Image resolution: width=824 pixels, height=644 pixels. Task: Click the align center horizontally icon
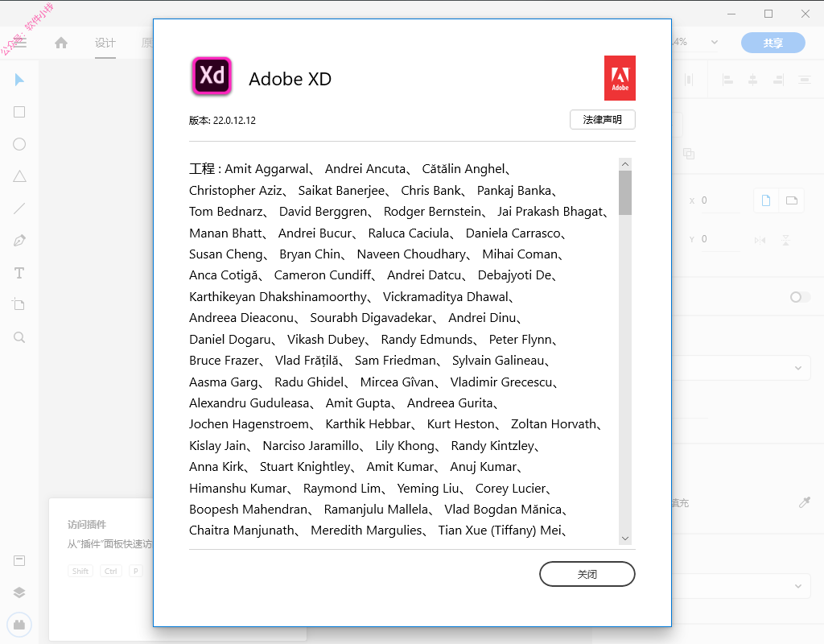[x=753, y=80]
